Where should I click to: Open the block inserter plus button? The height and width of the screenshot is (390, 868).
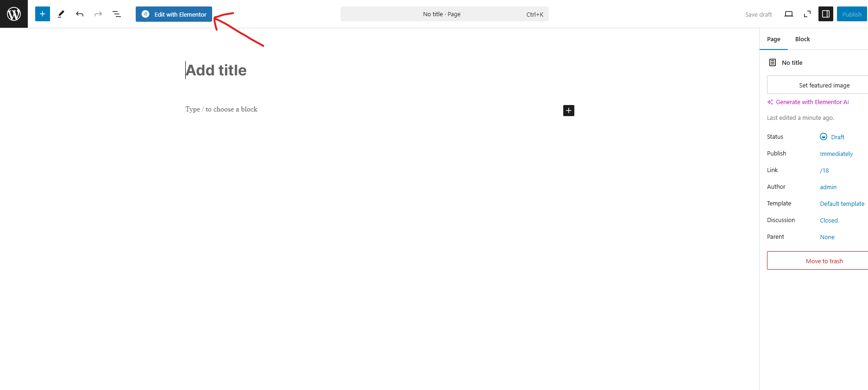tap(43, 14)
